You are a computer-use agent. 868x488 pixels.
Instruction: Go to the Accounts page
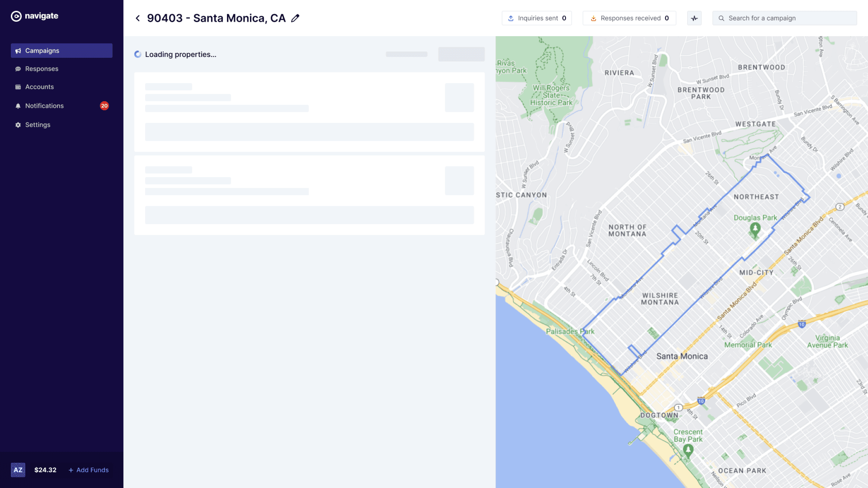click(39, 87)
